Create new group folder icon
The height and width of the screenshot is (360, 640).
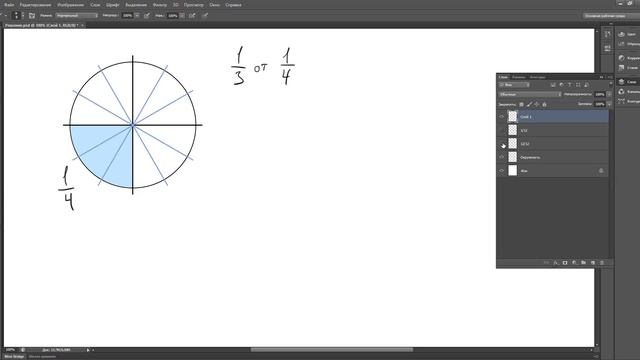pyautogui.click(x=583, y=263)
